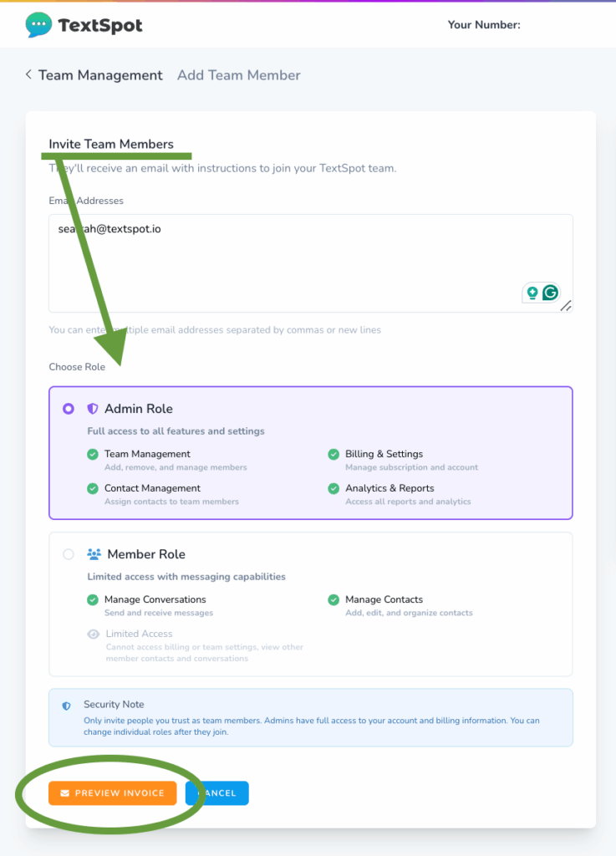Image resolution: width=616 pixels, height=856 pixels.
Task: Go back to Team Management breadcrumb
Action: pyautogui.click(x=100, y=75)
